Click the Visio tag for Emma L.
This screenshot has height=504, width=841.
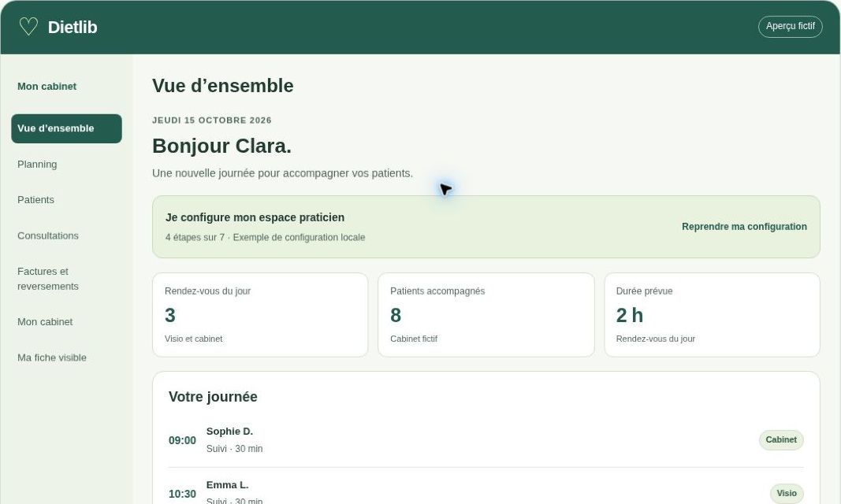787,493
